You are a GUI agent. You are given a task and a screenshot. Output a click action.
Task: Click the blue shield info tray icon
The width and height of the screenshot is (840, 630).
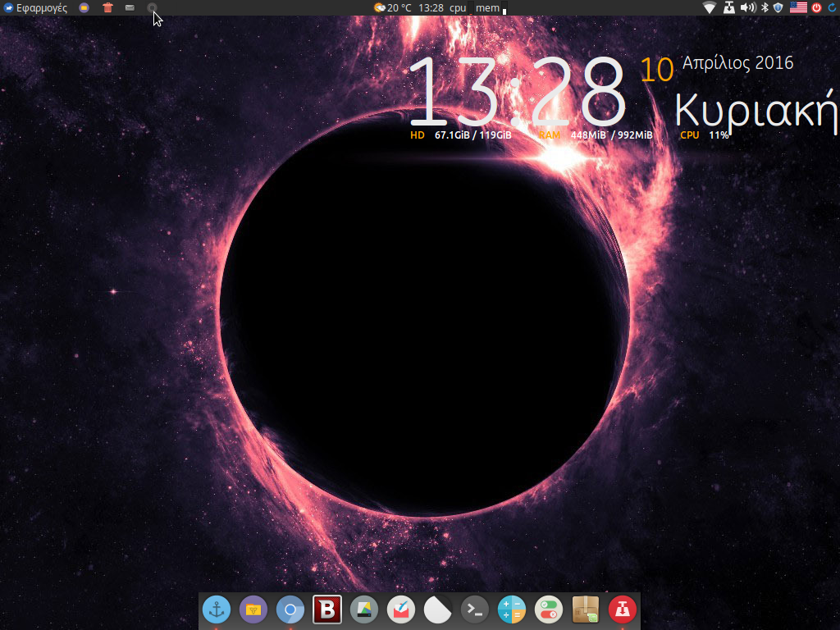click(778, 7)
